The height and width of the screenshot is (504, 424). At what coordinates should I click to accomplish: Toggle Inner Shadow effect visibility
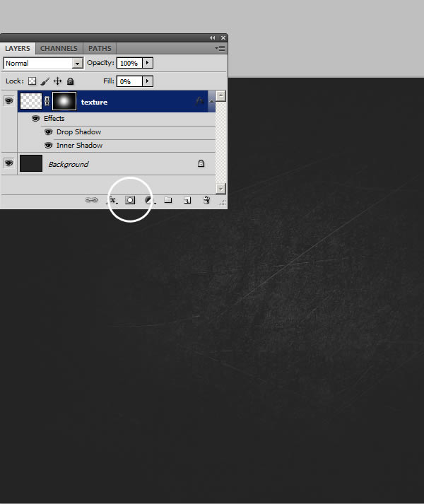click(49, 146)
